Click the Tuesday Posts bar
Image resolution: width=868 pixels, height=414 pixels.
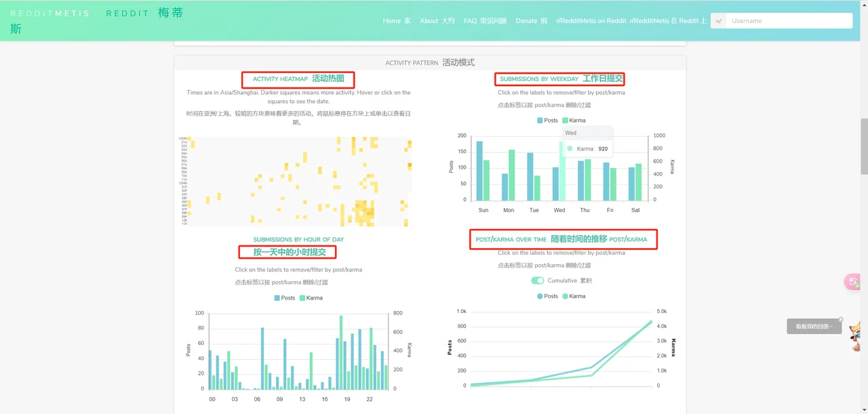(530, 176)
